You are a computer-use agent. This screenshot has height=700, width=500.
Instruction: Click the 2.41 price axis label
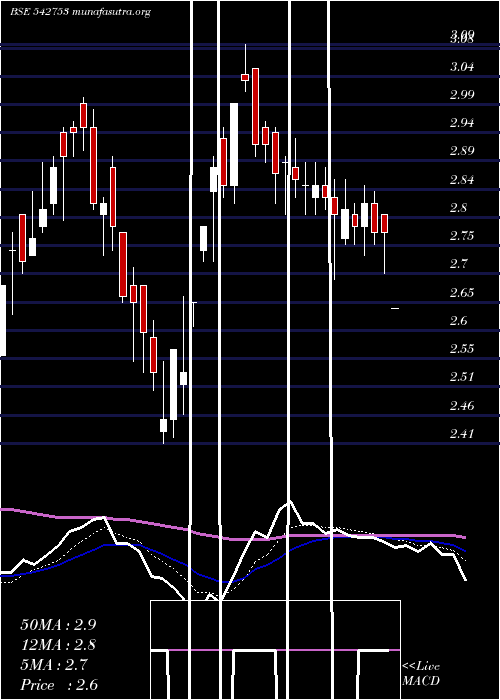462,433
